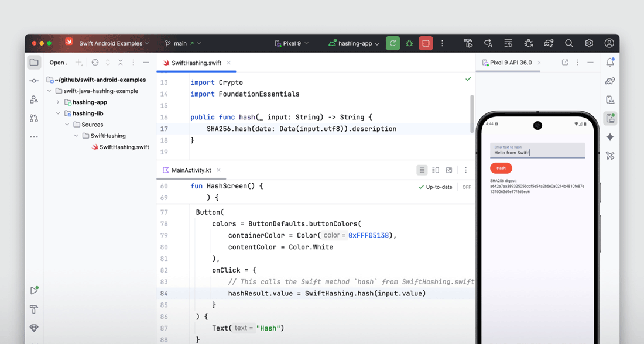Image resolution: width=644 pixels, height=344 pixels.
Task: Toggle the preview OFF switch
Action: tap(466, 187)
